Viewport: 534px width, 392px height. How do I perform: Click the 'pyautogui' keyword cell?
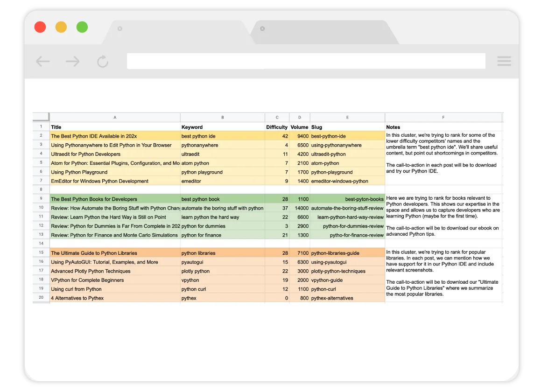point(223,262)
